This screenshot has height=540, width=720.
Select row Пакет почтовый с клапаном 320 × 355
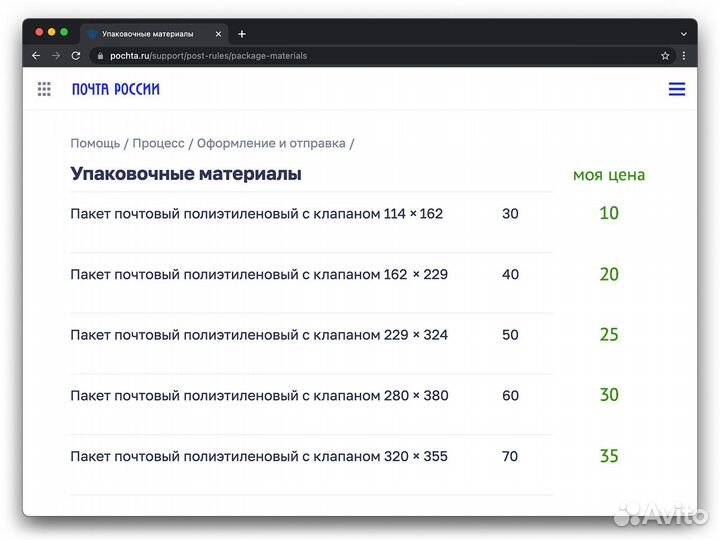tap(311, 465)
